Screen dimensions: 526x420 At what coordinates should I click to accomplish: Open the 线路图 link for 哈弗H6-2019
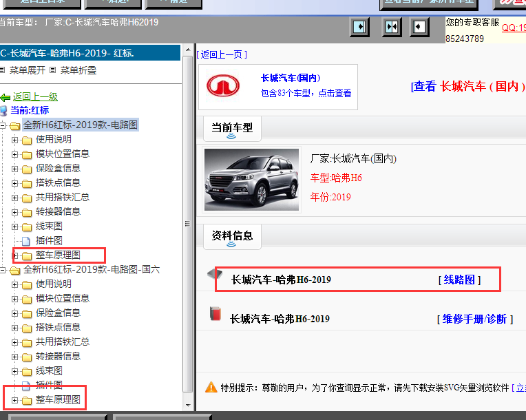point(459,280)
